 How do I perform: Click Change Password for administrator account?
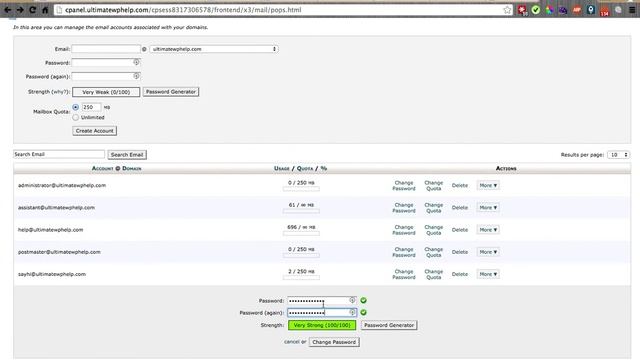coord(404,186)
